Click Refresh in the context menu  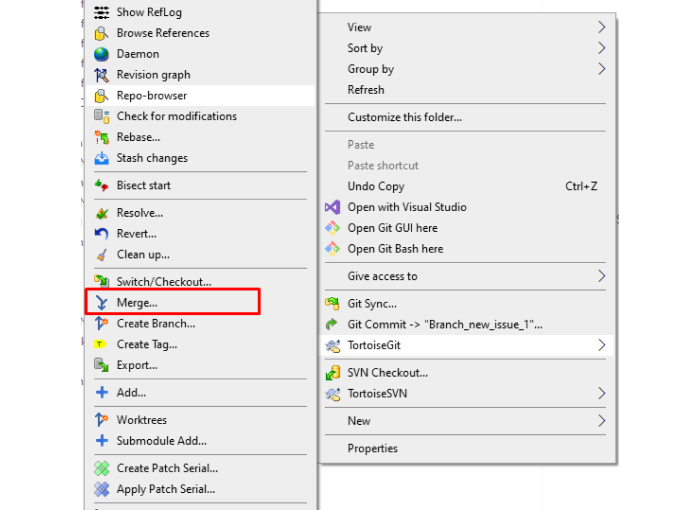465,90
